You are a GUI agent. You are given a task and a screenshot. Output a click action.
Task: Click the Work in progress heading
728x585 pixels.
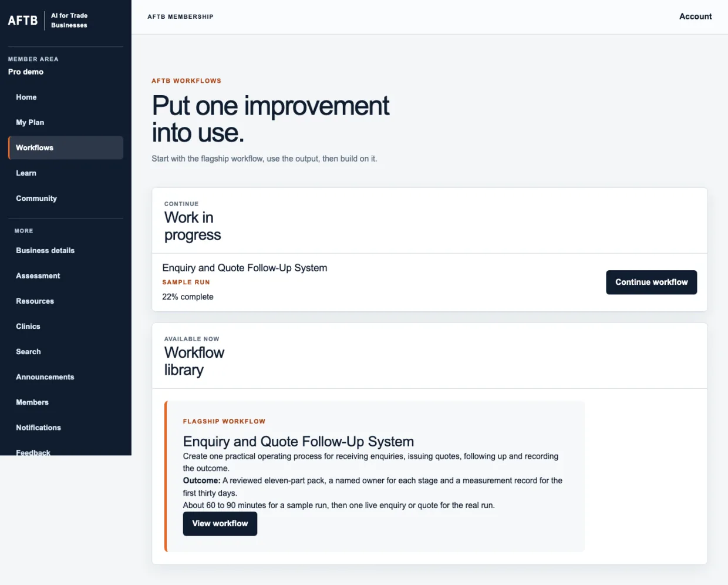[x=193, y=226]
